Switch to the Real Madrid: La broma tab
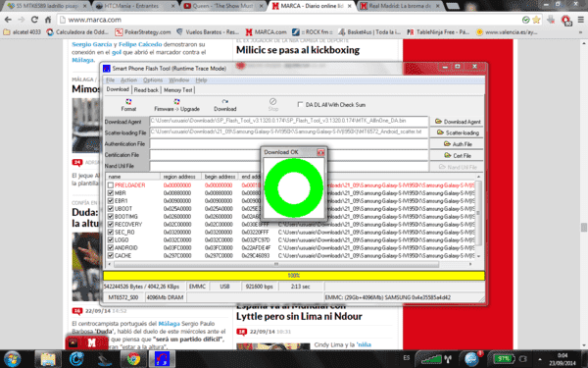The height and width of the screenshot is (368, 588). click(x=400, y=6)
